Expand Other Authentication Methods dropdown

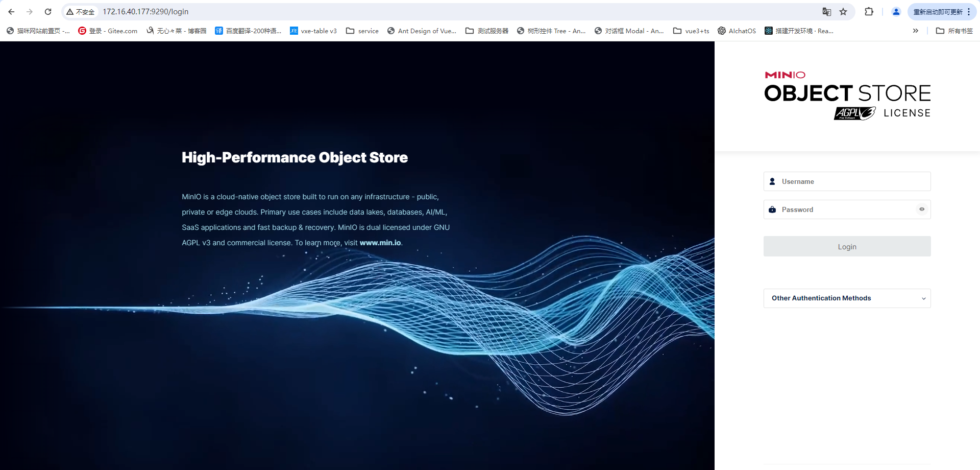pos(847,298)
